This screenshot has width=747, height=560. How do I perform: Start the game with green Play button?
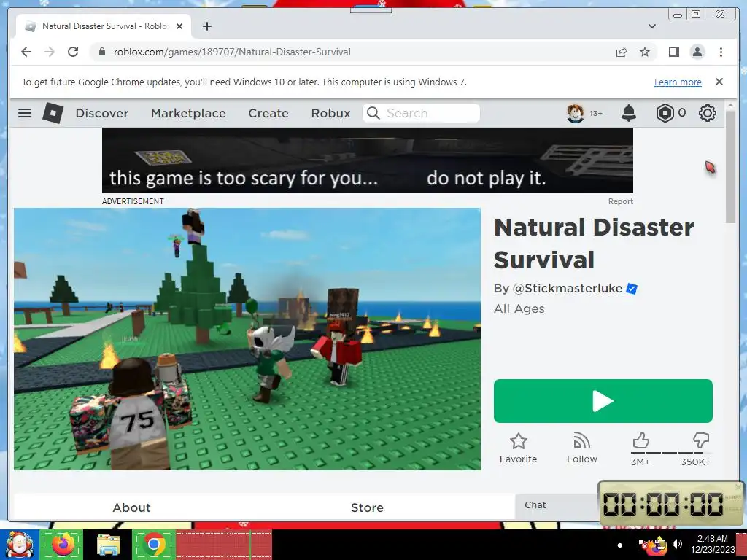[603, 401]
